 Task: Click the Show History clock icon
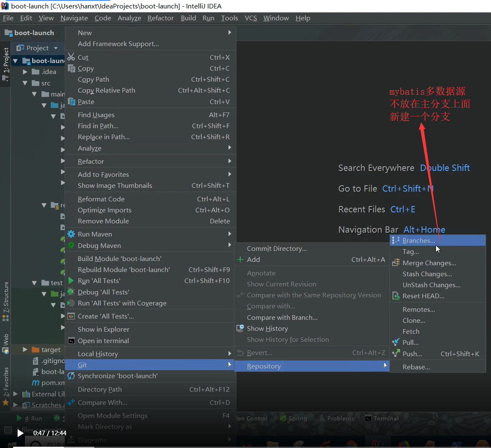pos(240,328)
